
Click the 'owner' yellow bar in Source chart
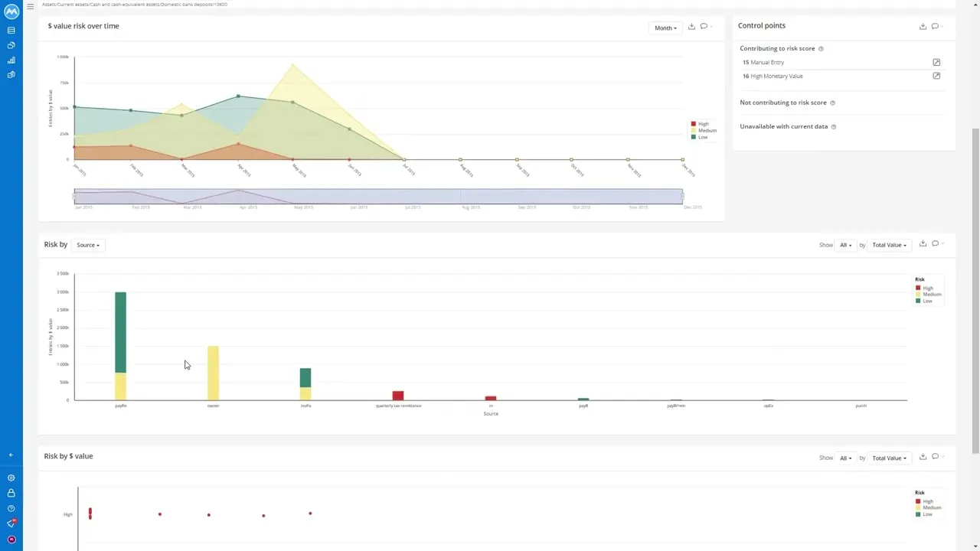click(213, 373)
